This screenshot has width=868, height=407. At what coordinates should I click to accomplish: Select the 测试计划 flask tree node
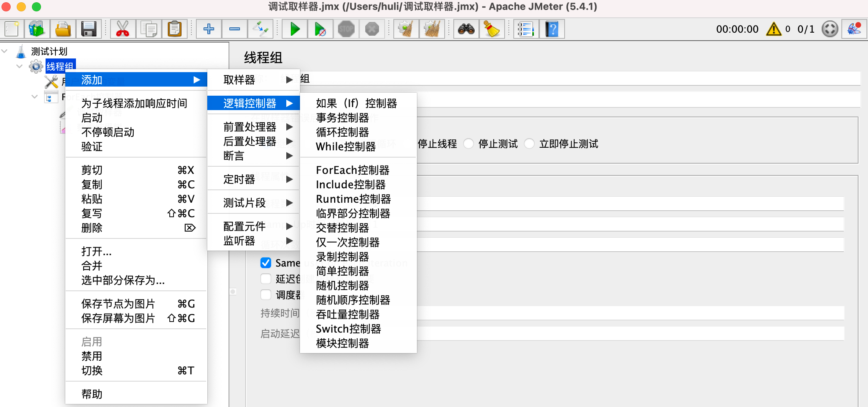(49, 51)
